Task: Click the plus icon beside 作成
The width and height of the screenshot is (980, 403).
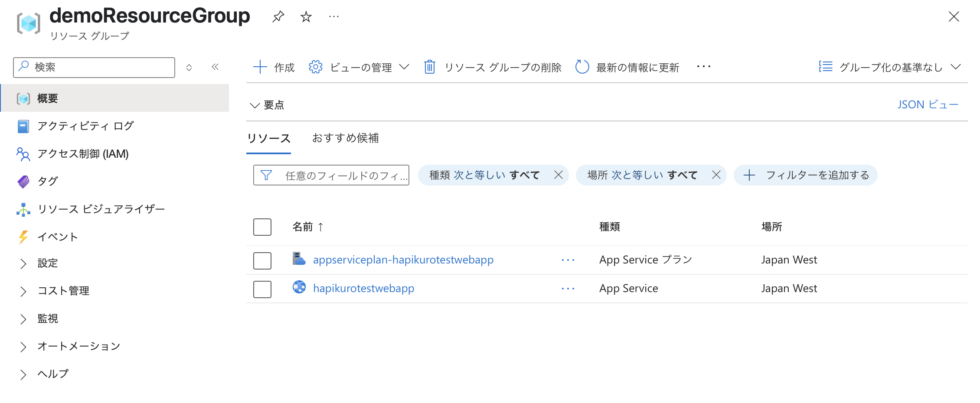Action: 260,67
